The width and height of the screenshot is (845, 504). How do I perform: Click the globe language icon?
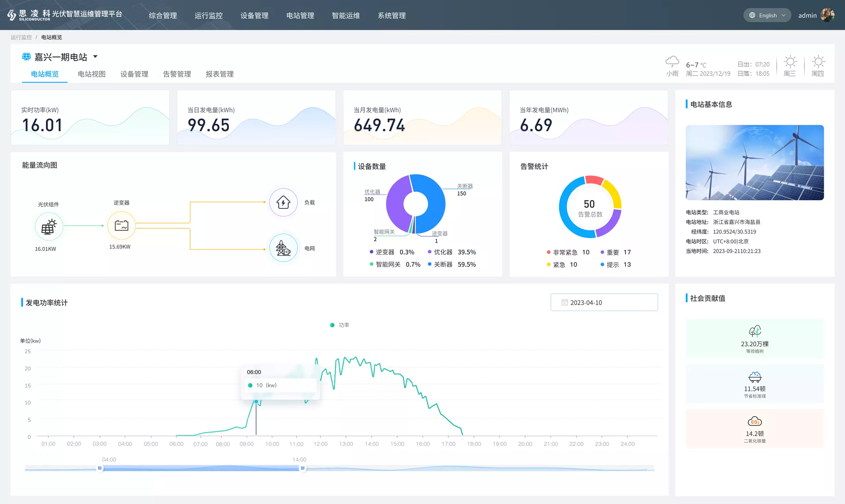point(752,15)
